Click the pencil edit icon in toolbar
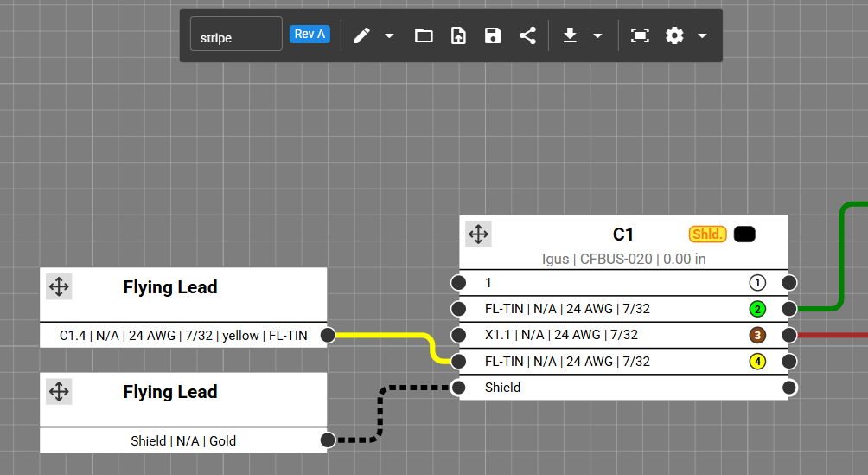Viewport: 868px width, 475px height. [361, 35]
